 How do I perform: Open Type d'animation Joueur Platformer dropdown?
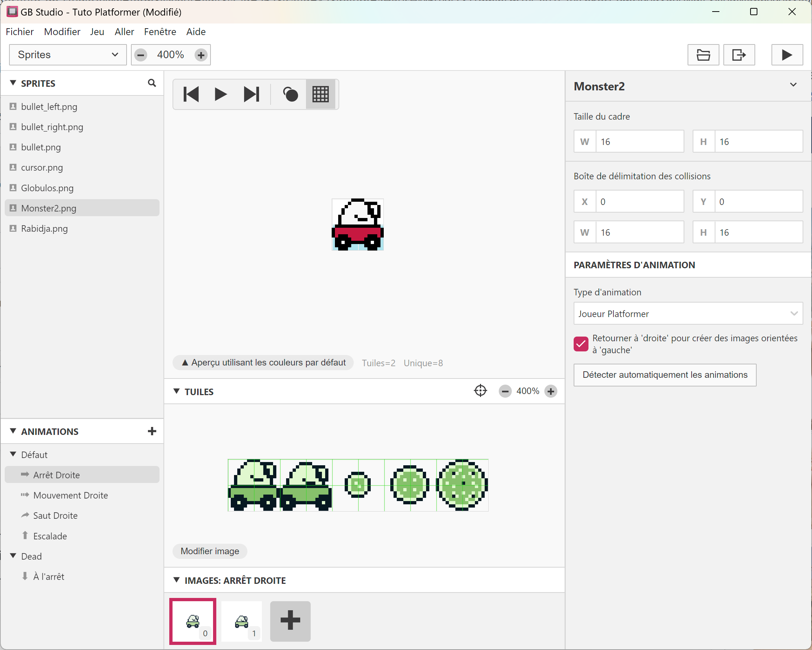[x=688, y=313]
